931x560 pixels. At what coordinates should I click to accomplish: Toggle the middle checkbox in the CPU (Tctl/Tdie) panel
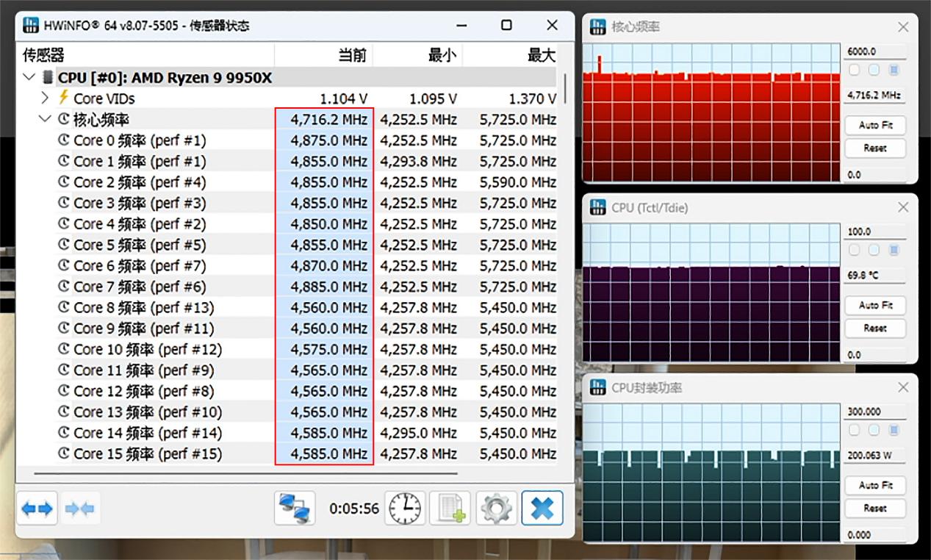[874, 250]
